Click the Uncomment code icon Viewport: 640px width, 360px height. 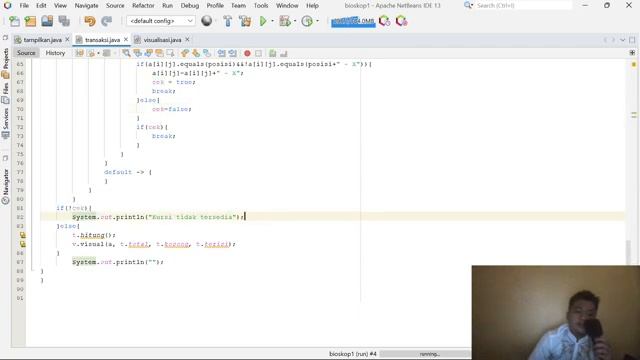tap(284, 53)
